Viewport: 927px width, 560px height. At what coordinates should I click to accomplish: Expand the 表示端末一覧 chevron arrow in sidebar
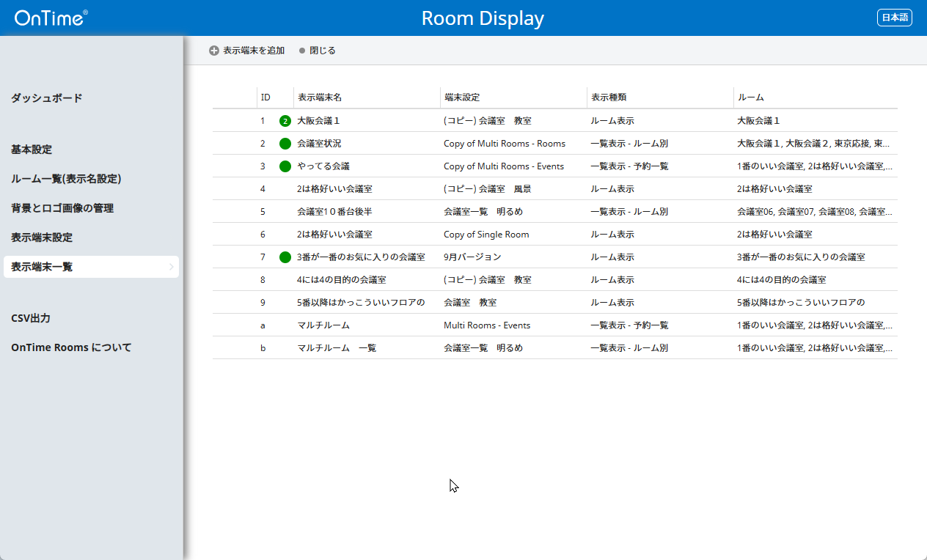(172, 267)
